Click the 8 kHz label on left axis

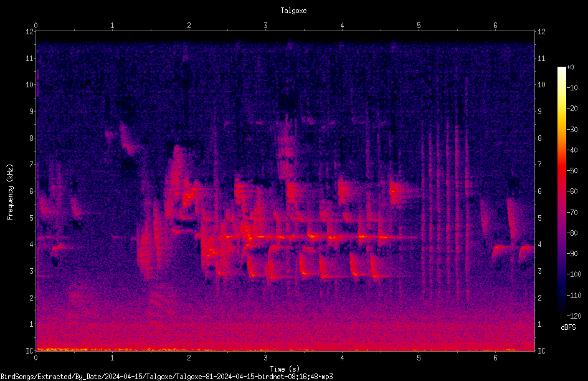coord(32,138)
